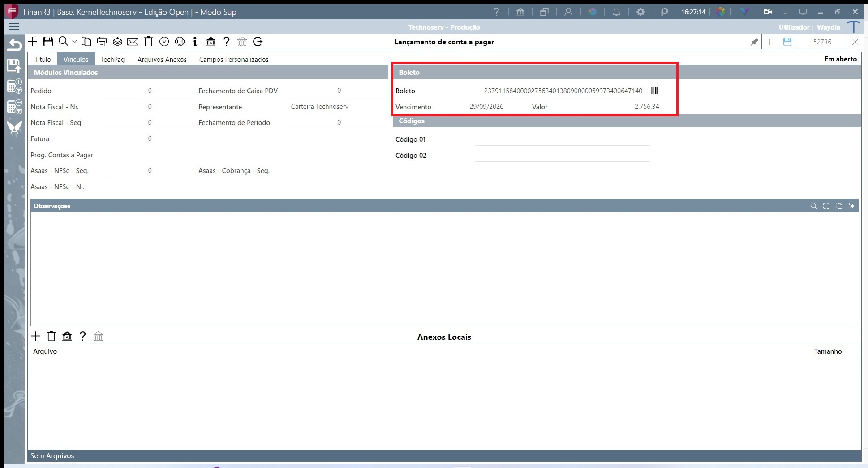Add local attachment with plus icon above Arquivo
The height and width of the screenshot is (468, 868).
(x=36, y=336)
